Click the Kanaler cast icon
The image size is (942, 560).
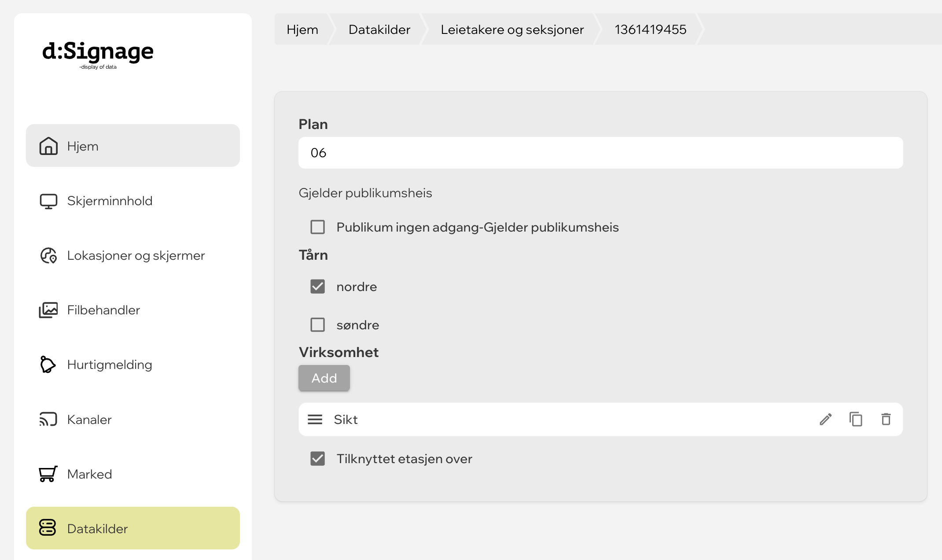pos(48,419)
